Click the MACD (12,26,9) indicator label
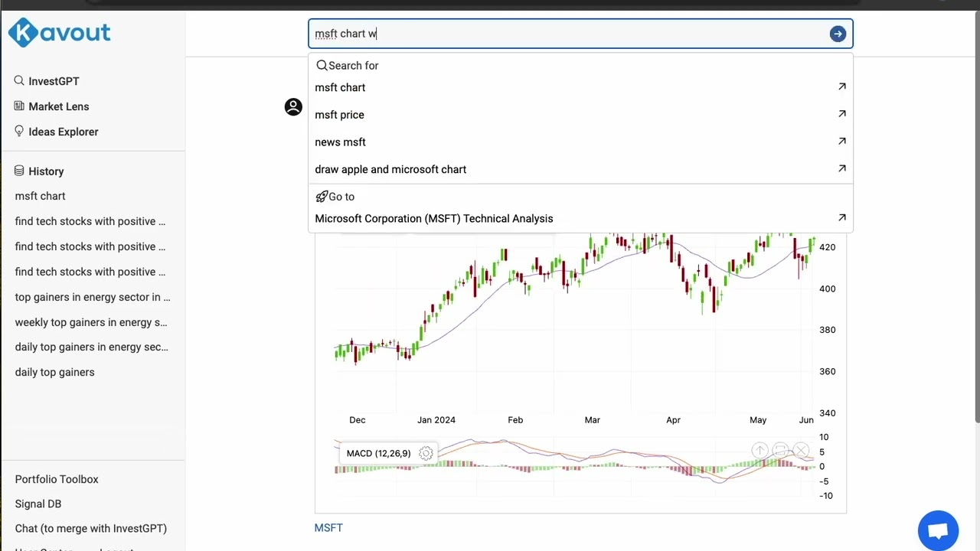This screenshot has width=980, height=551. coord(378,454)
